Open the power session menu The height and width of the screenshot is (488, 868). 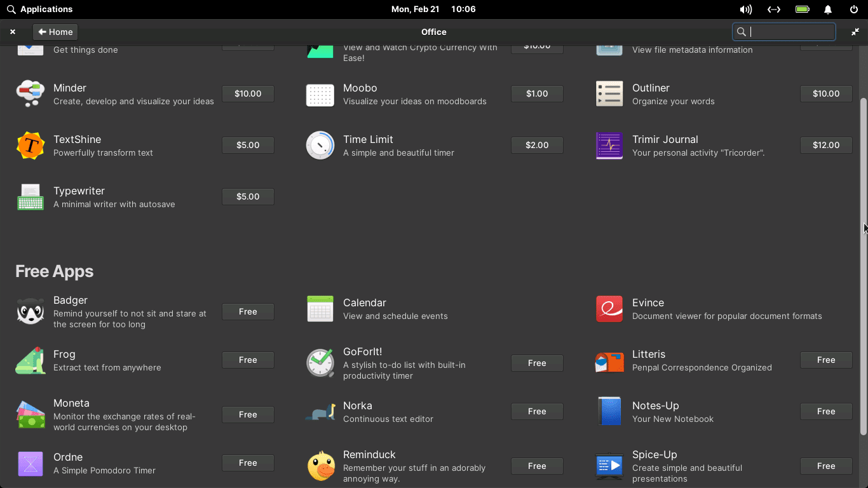point(854,10)
